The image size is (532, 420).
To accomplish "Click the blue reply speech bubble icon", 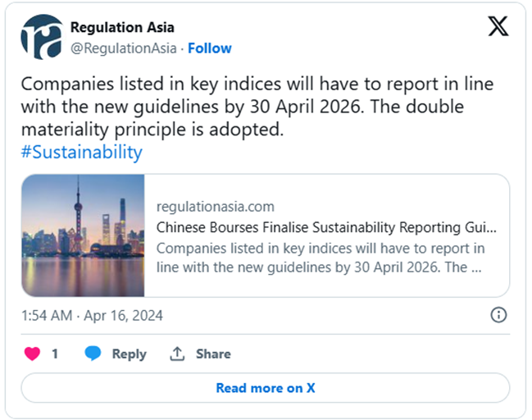I will [93, 354].
